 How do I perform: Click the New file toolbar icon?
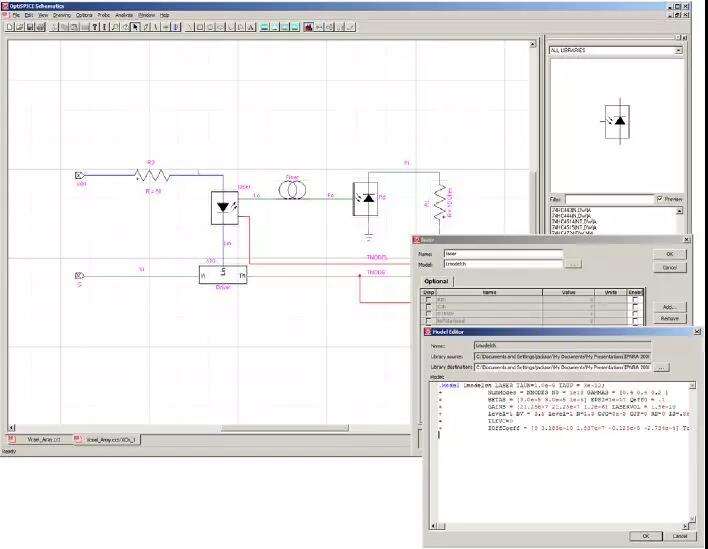[8, 27]
